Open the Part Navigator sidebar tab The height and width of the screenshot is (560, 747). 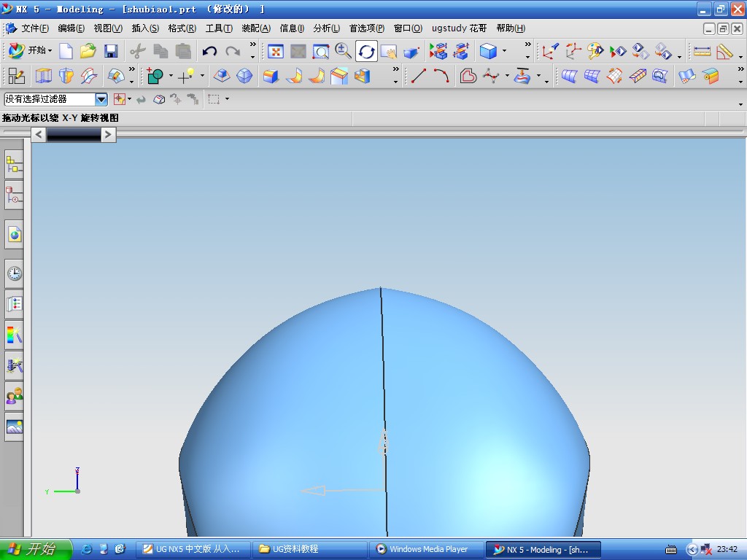(15, 195)
